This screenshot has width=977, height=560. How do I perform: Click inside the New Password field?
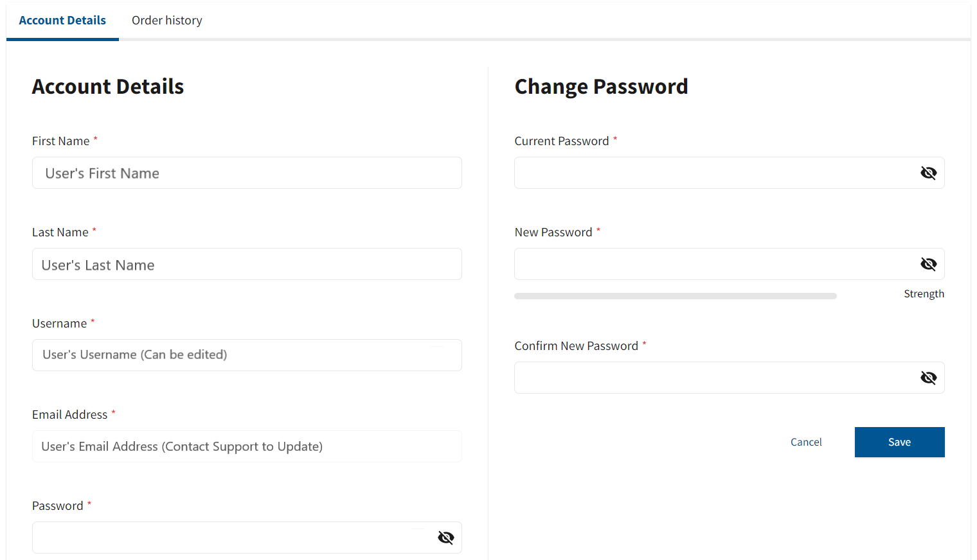click(713, 264)
